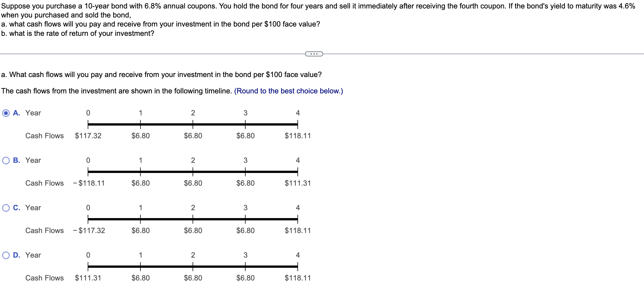Click the Year 0 marker in option D

[x=88, y=255]
